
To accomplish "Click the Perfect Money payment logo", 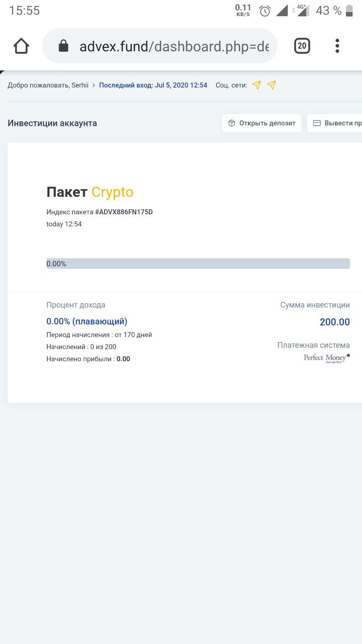I will (x=326, y=358).
